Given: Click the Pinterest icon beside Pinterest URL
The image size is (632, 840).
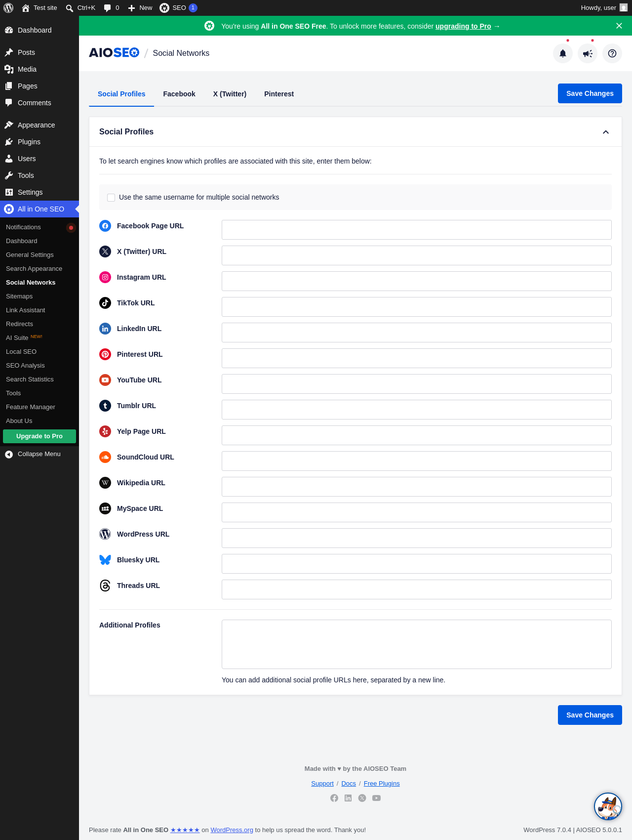Looking at the screenshot, I should [105, 354].
